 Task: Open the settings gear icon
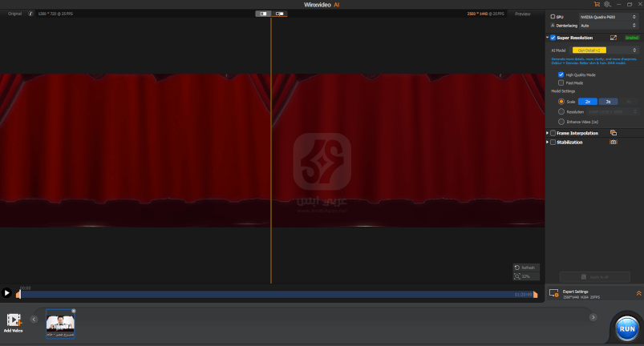(x=607, y=4)
